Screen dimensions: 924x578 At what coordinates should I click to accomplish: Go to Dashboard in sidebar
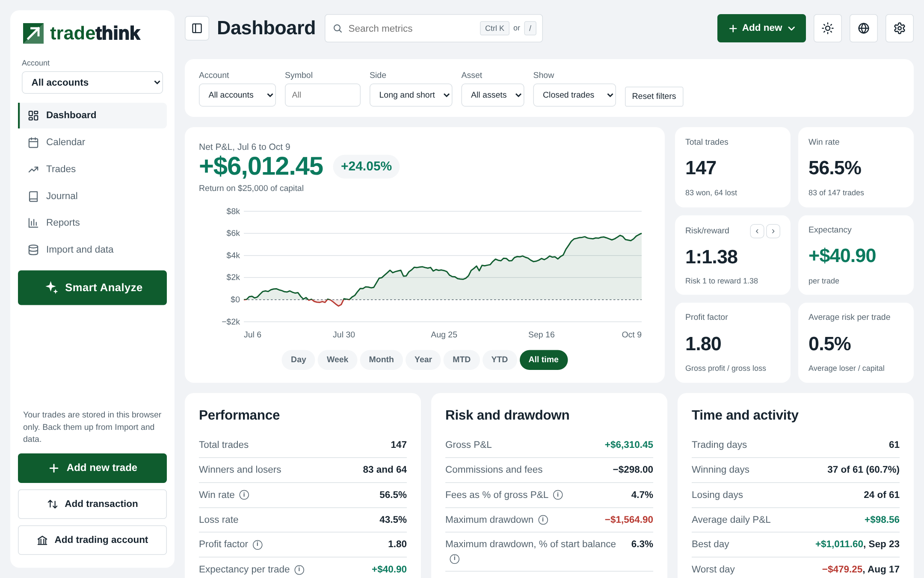point(92,115)
